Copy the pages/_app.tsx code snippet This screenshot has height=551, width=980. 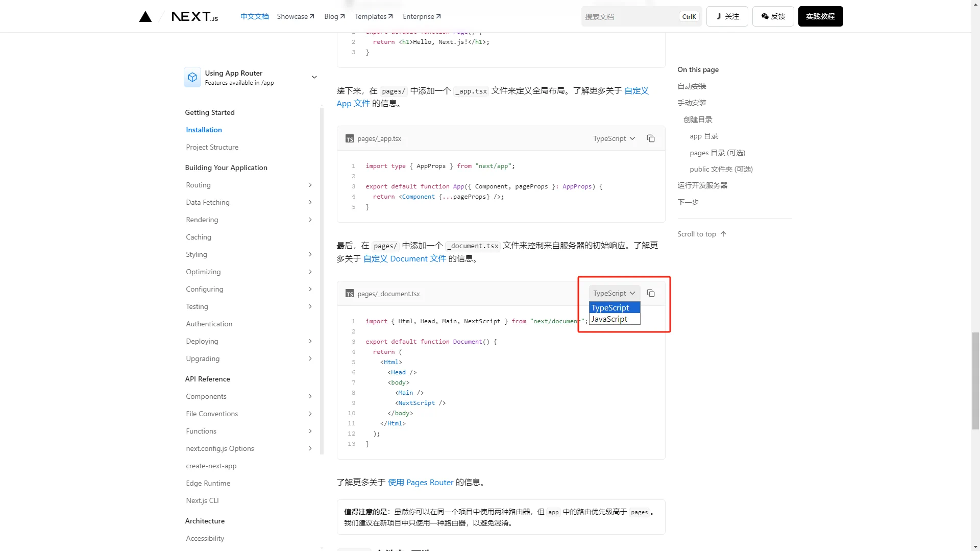pyautogui.click(x=651, y=138)
